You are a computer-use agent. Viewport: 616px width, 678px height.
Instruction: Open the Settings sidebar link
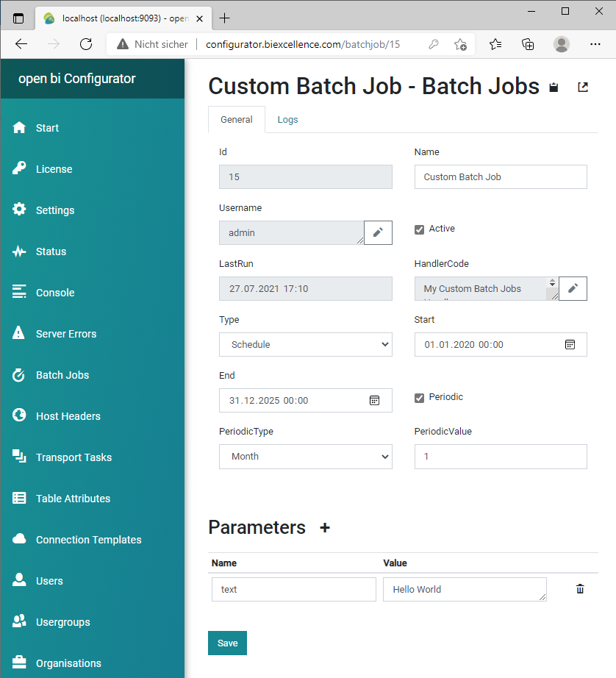55,210
